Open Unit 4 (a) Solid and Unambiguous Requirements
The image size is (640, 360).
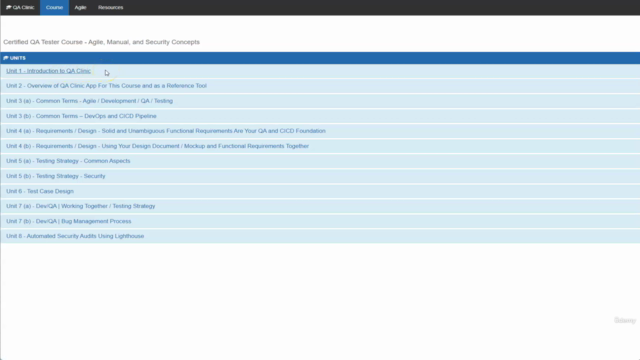[166, 131]
